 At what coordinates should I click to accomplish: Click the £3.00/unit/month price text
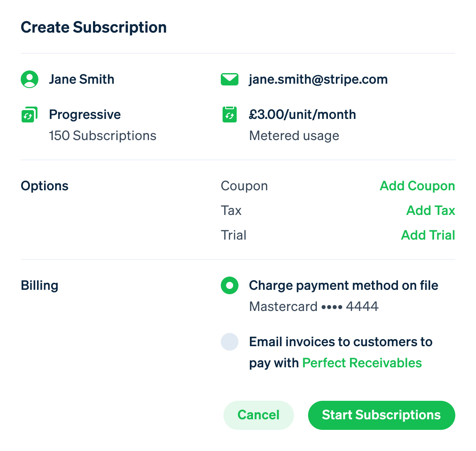302,115
